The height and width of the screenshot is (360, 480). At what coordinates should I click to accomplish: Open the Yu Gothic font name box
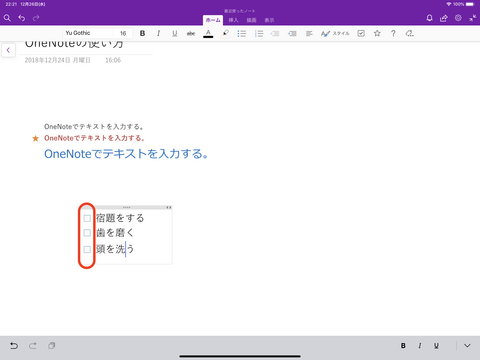[x=88, y=33]
